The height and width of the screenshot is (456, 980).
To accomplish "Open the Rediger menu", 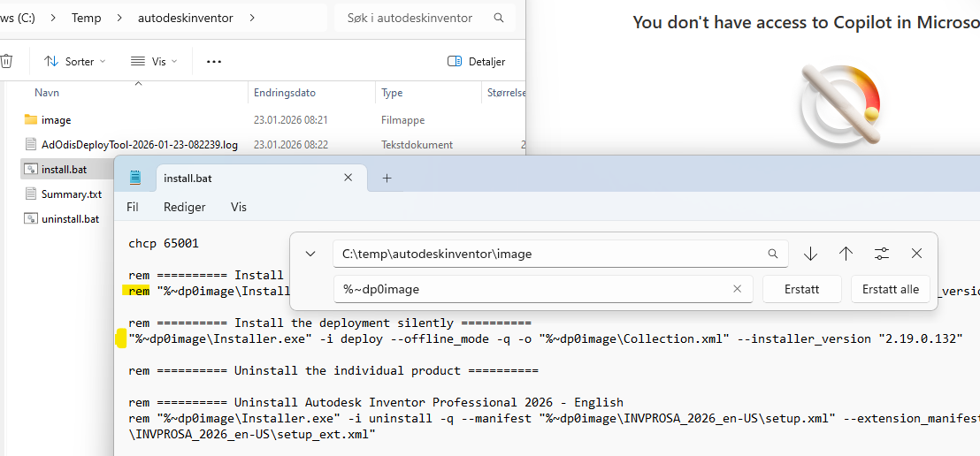I will point(184,207).
